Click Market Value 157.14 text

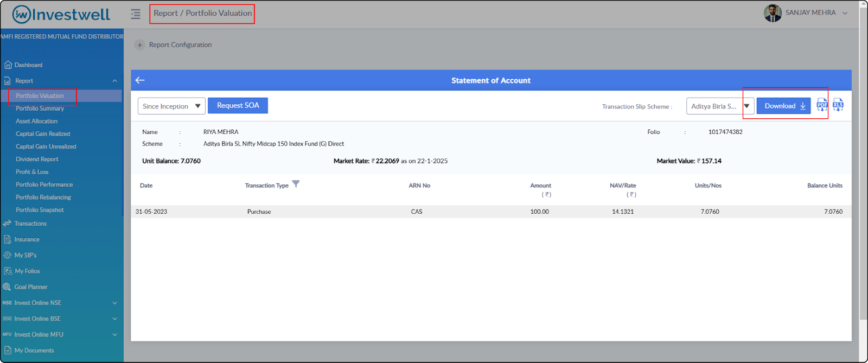click(689, 161)
